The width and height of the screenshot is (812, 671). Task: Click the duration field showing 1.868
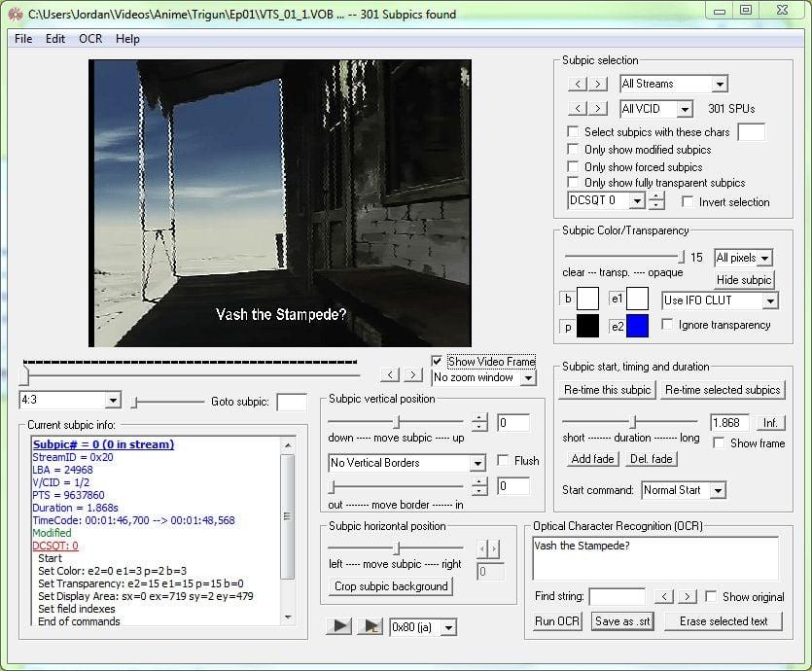[x=729, y=423]
